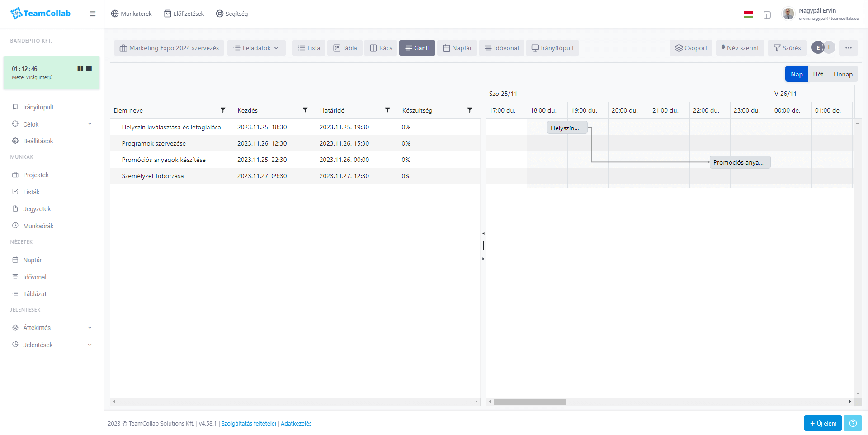Open the Előfizetések top menu
Viewport: 868px width, 435px height.
click(184, 14)
